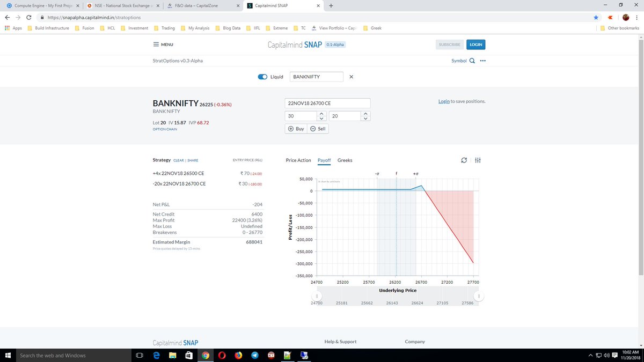Switch to Compute Engine browser tab
Viewport: 644px width, 362px height.
click(42, 5)
